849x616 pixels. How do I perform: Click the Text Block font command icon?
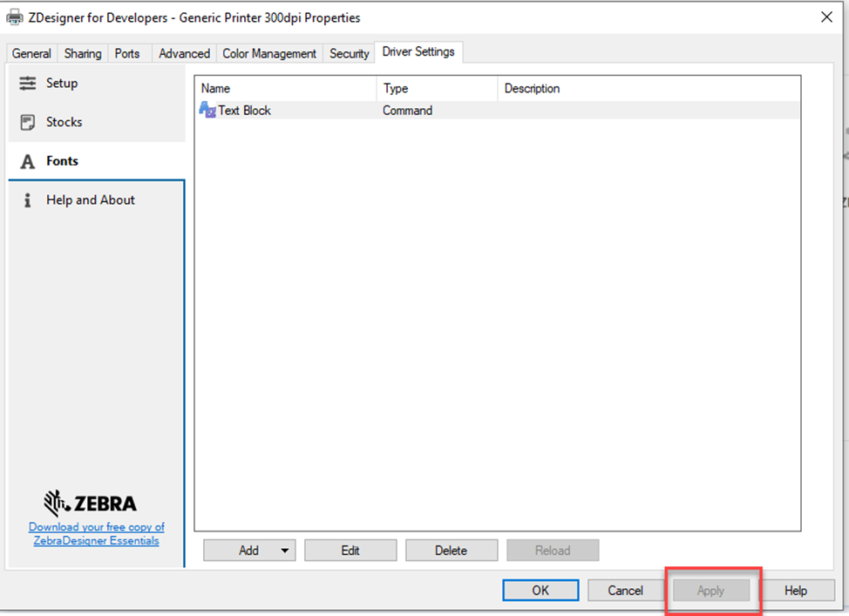coord(207,110)
